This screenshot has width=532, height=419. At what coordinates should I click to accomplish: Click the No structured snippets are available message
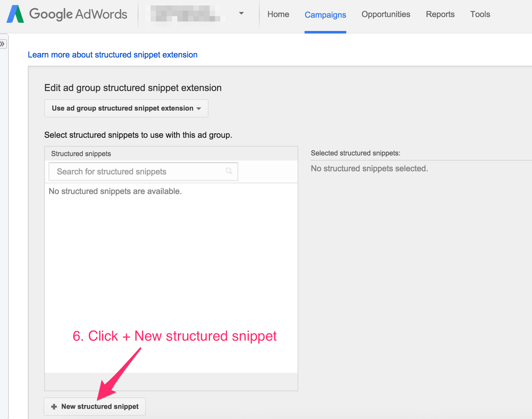pyautogui.click(x=115, y=191)
